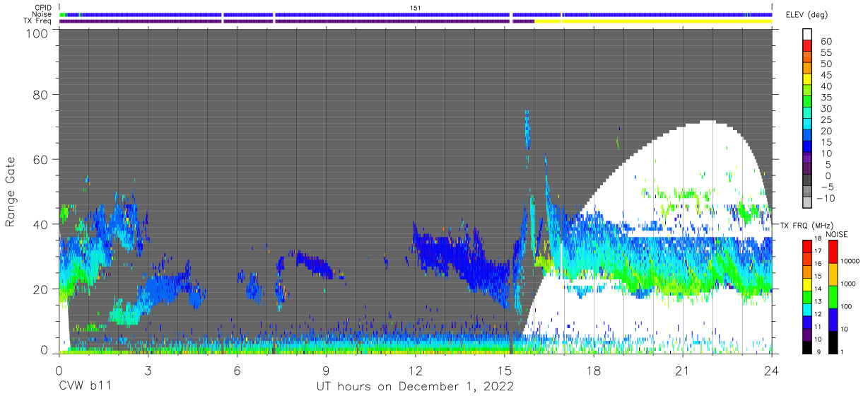Screen dimensions: 868x401
Task: Click the '60' tick on the Range Gate axis
Action: (41, 159)
